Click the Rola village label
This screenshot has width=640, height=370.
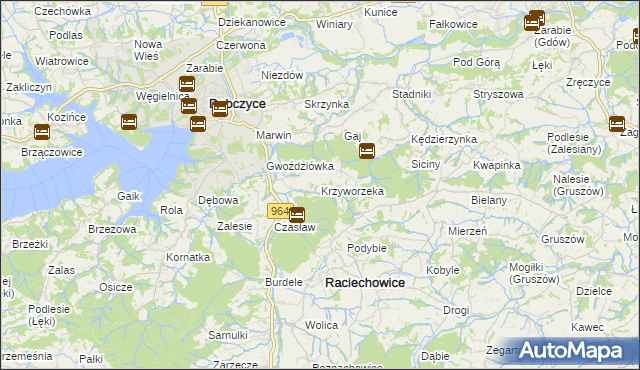[x=171, y=210]
